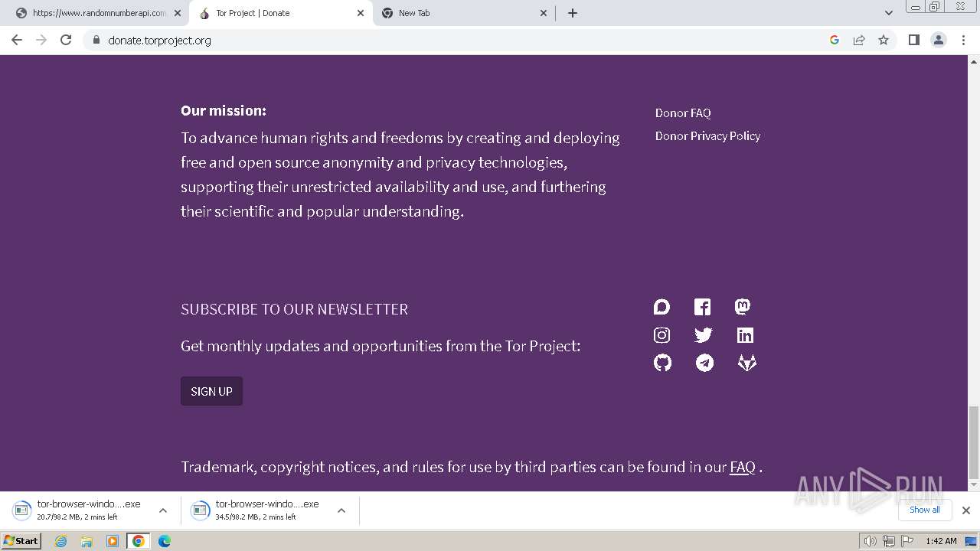Bookmark this tab with star icon

(884, 40)
